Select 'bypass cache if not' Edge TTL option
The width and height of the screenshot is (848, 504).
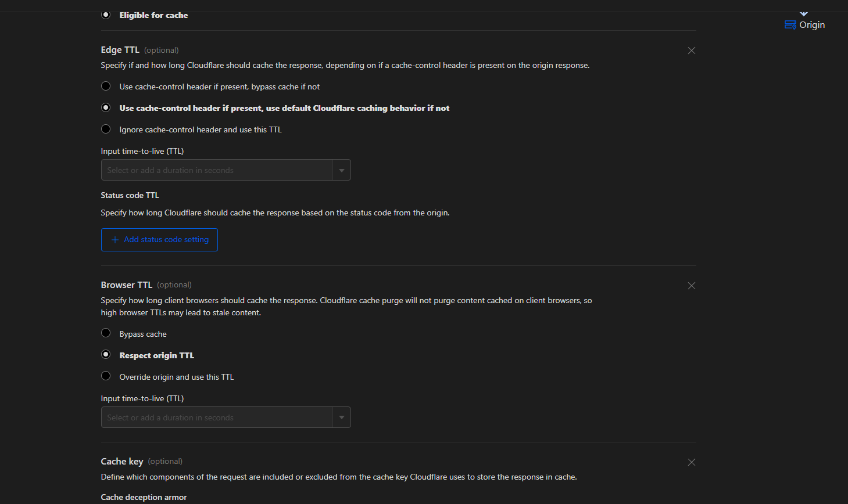[106, 87]
